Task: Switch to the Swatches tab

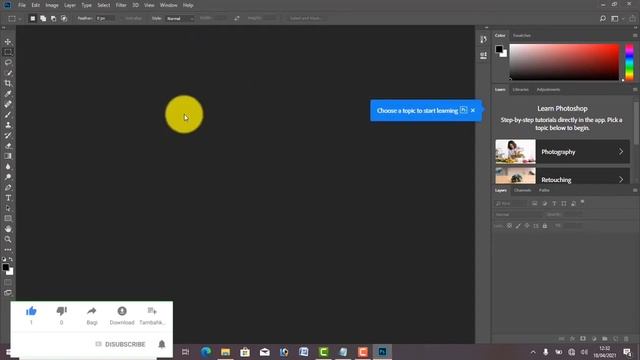Action: (x=522, y=36)
